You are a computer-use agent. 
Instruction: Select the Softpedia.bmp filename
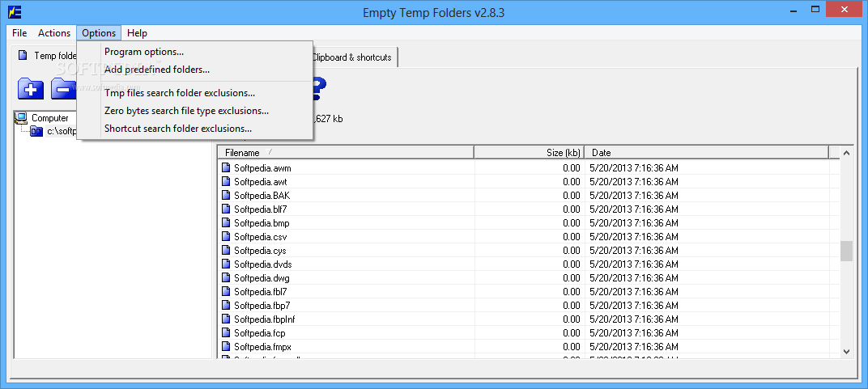[x=262, y=222]
